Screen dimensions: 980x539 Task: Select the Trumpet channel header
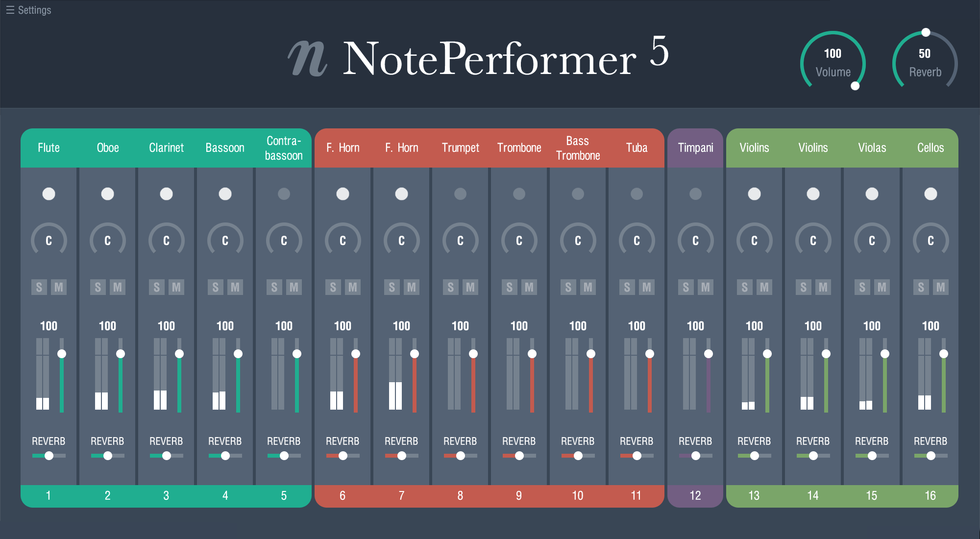pos(460,148)
